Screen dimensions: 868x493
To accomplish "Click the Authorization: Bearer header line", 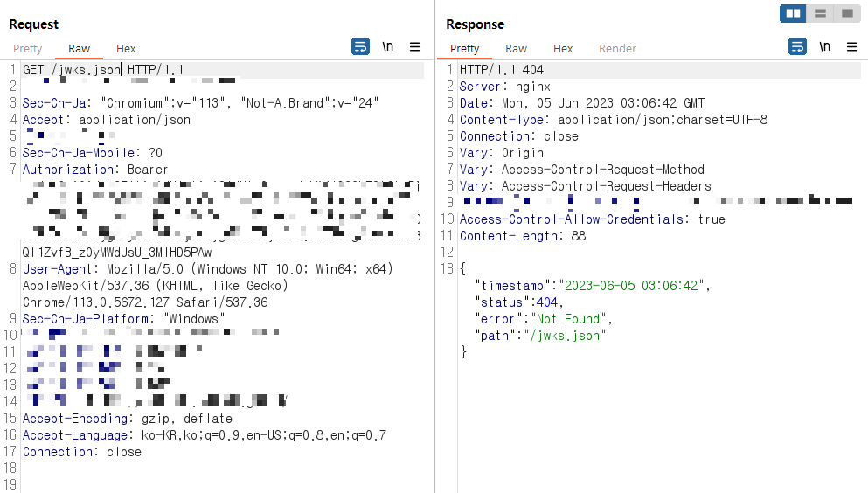I will [95, 170].
